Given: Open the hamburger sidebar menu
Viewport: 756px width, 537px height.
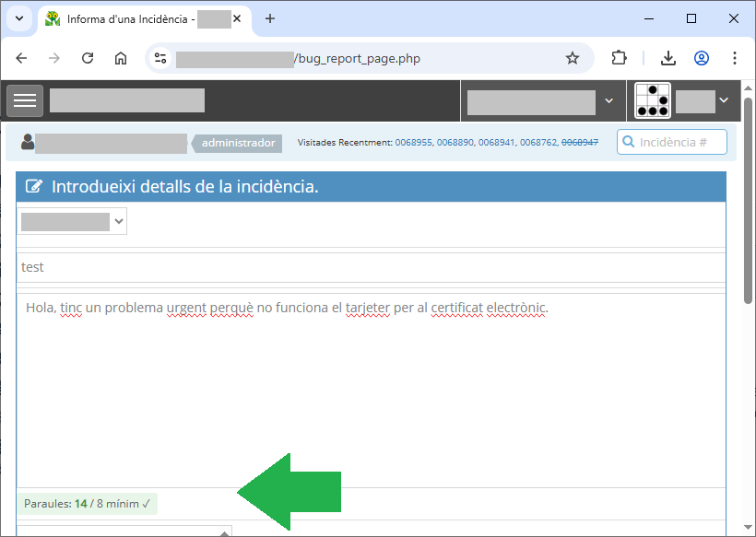Looking at the screenshot, I should point(25,100).
